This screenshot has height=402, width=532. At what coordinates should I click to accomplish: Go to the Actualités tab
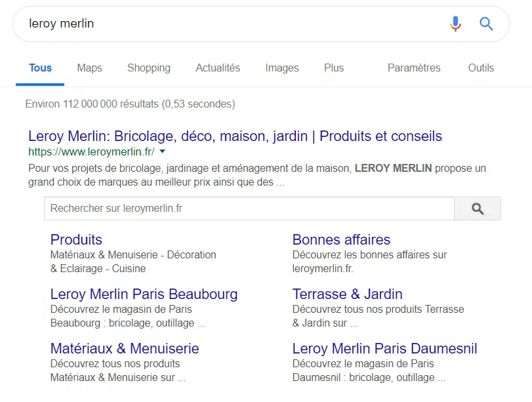[x=218, y=68]
